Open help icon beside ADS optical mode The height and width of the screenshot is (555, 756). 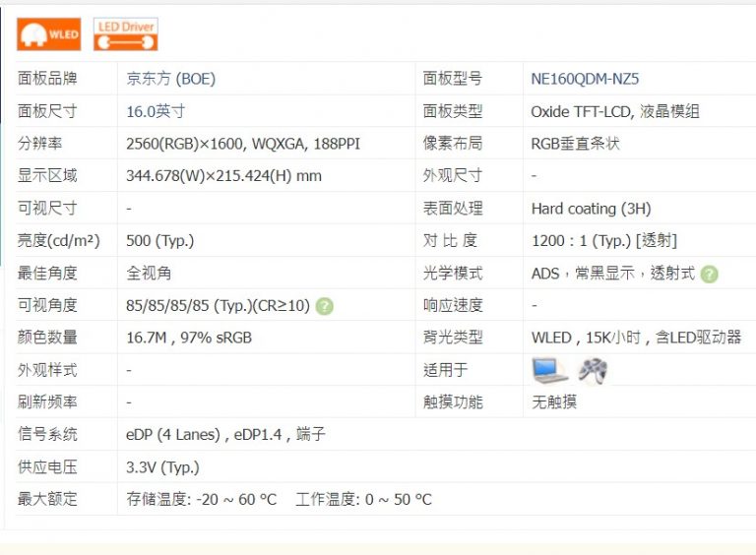pos(709,274)
